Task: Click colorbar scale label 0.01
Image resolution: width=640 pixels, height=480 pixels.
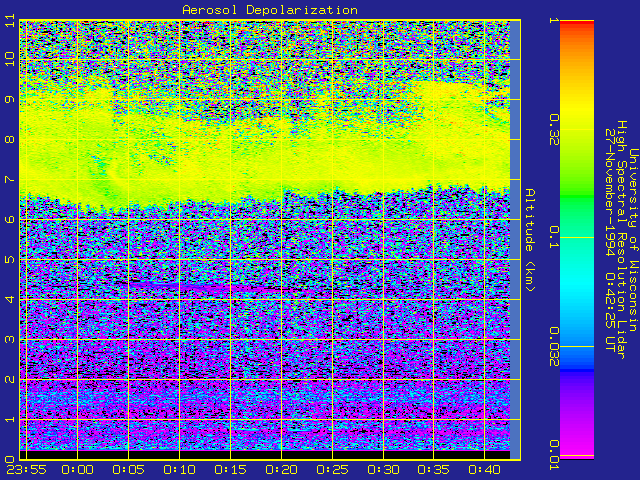Action: coord(554,455)
